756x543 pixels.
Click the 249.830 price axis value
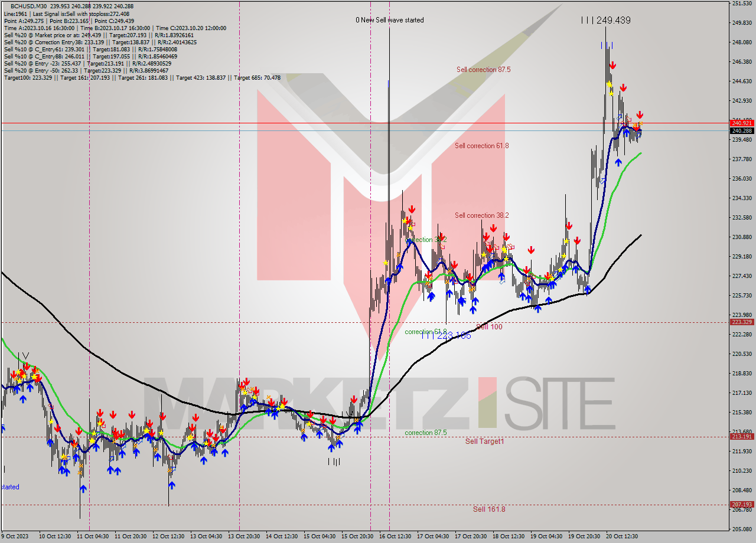tap(742, 23)
